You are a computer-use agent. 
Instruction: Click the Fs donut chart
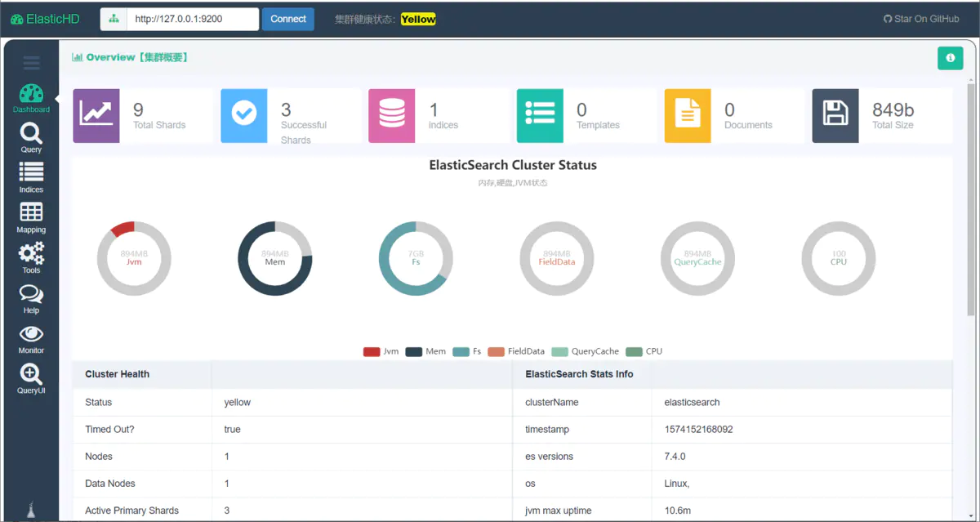[416, 258]
